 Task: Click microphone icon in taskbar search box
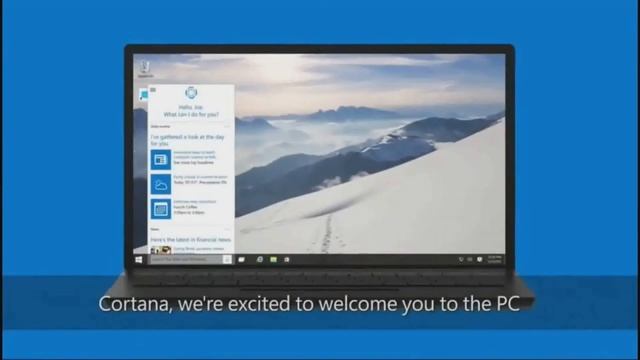click(x=227, y=259)
